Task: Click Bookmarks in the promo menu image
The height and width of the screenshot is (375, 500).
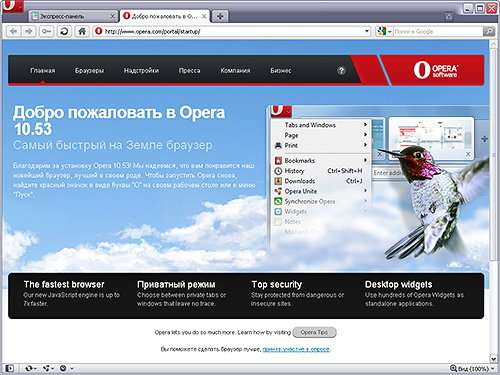Action: click(299, 161)
